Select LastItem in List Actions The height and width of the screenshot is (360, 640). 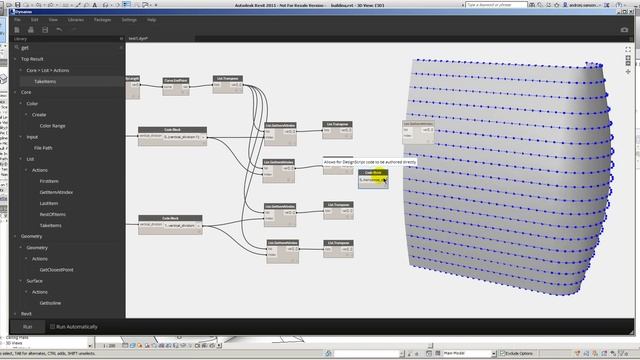pos(49,203)
